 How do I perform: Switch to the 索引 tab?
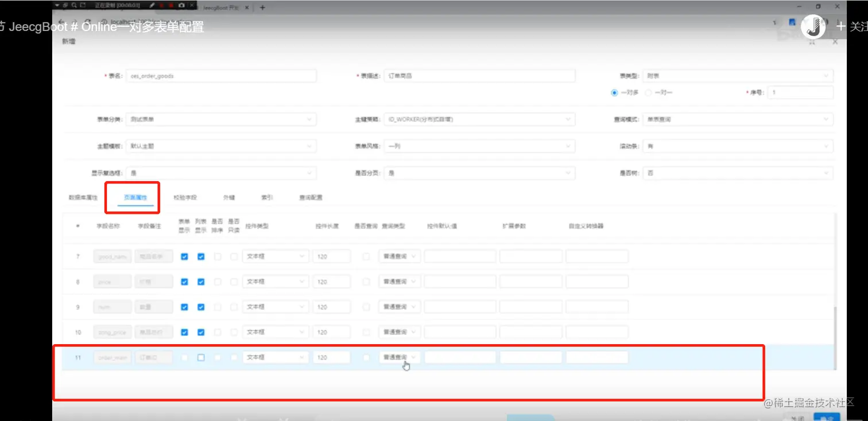pos(267,197)
